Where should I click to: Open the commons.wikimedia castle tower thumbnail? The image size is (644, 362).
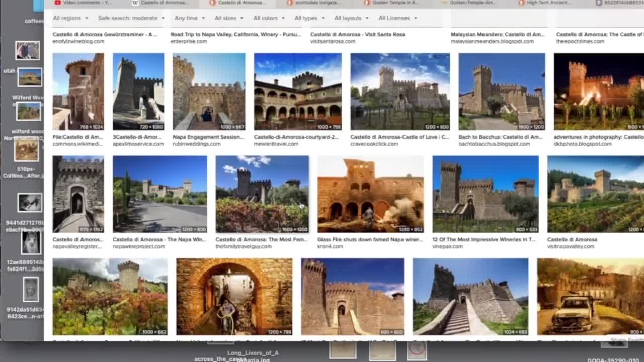tap(78, 92)
